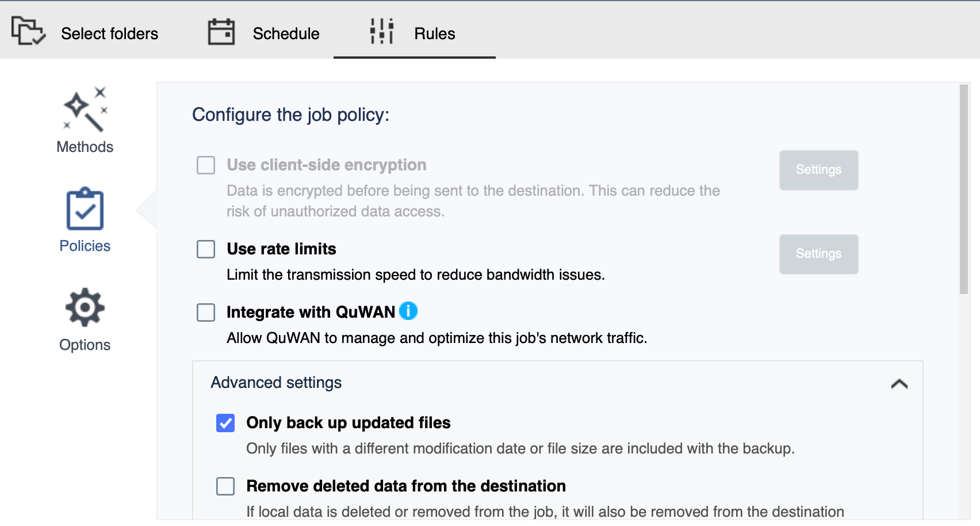Click the QuWAN info icon
Screen dimensions: 980x526
408,311
